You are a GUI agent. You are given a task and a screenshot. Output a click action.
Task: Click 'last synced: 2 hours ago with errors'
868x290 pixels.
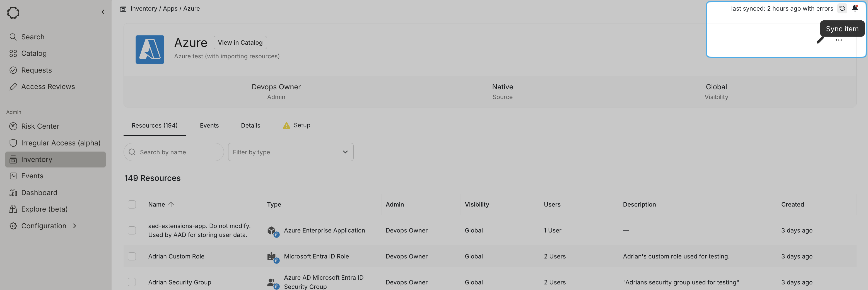tap(782, 8)
